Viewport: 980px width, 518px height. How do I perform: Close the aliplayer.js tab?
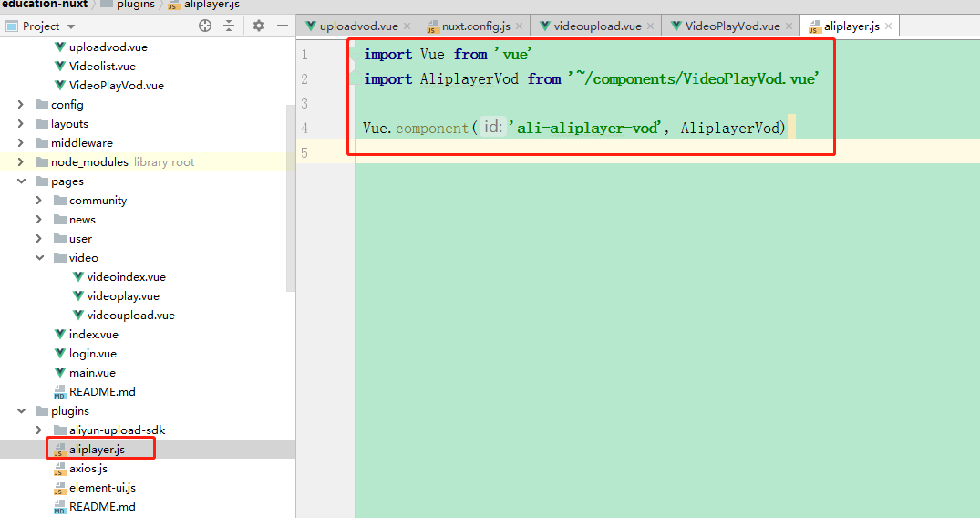888,26
